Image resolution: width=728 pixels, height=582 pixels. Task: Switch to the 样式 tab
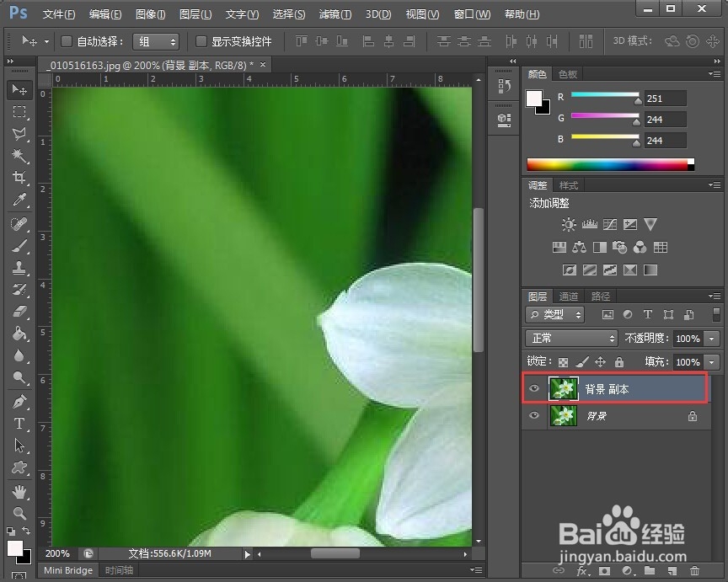pyautogui.click(x=568, y=185)
